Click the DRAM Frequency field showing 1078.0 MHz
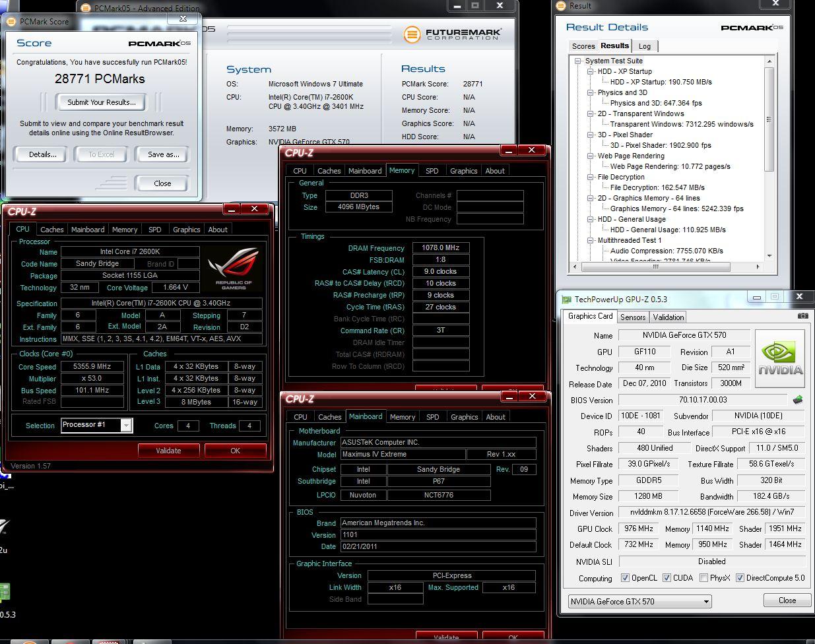 pos(441,248)
